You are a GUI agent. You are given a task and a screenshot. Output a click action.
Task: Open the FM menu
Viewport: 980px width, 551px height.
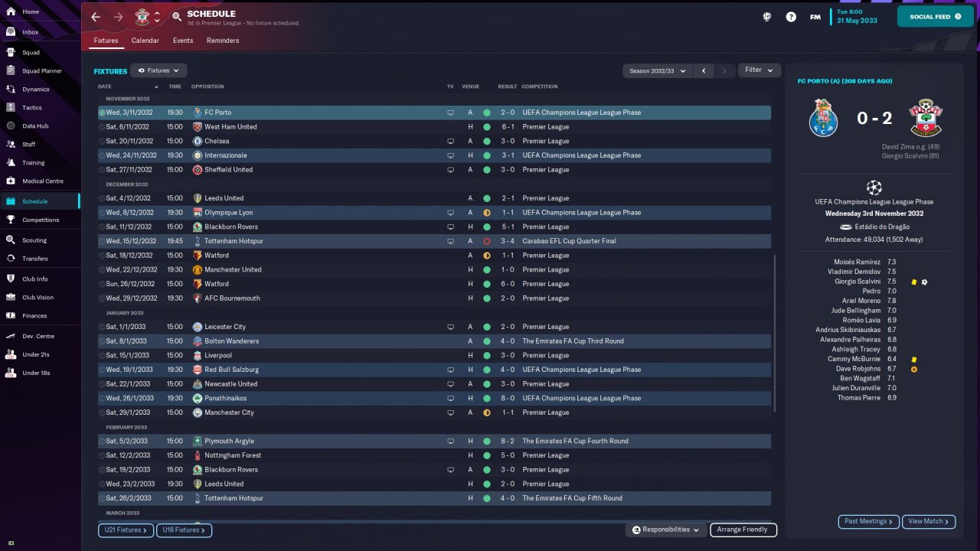pyautogui.click(x=815, y=17)
